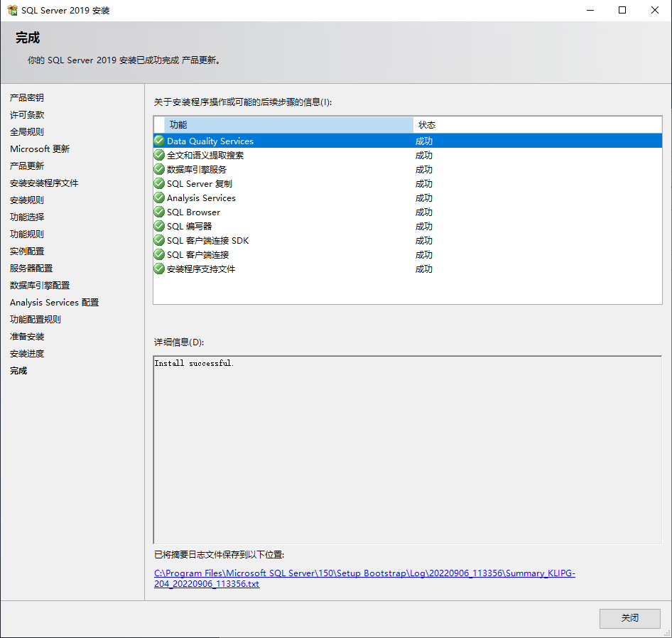Click the 安装进度 step in sidebar
The width and height of the screenshot is (672, 638).
click(x=26, y=354)
